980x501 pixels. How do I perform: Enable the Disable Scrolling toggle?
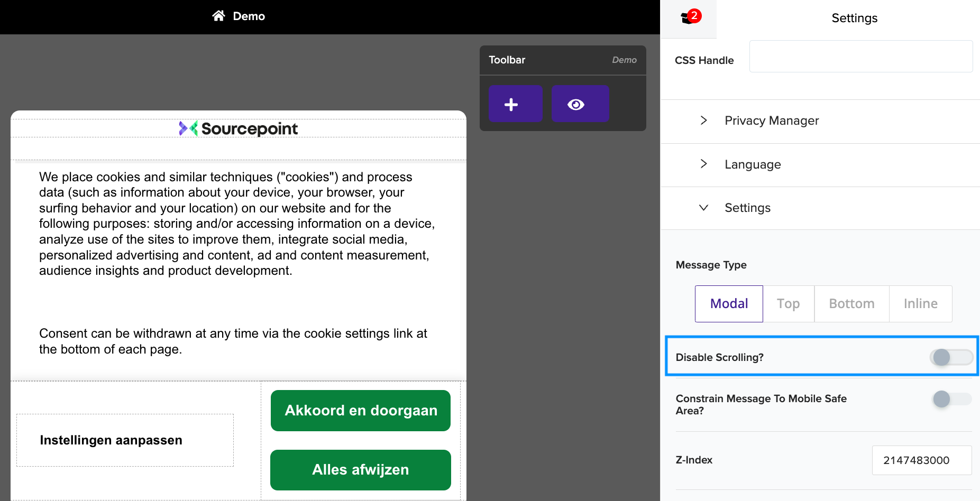(951, 357)
